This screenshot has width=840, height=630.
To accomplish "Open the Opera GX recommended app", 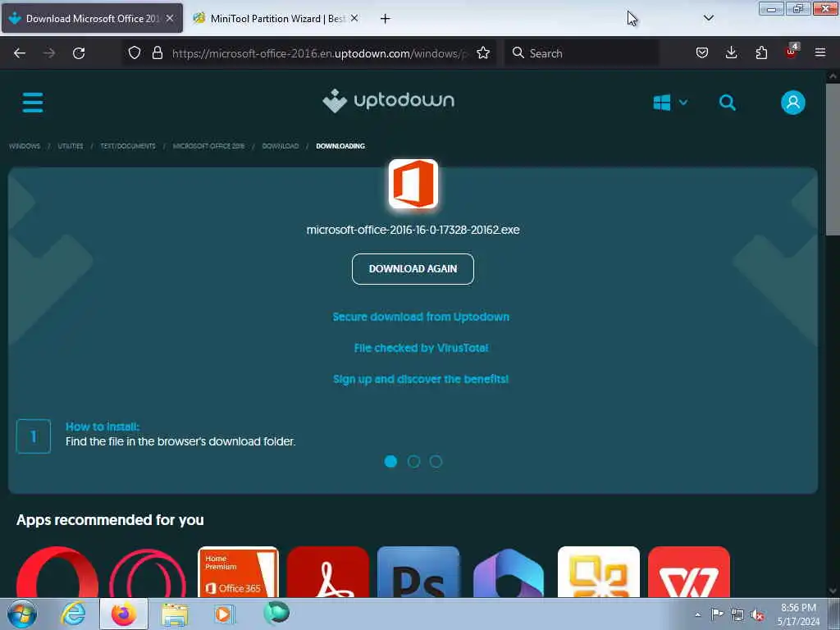I will 148,572.
